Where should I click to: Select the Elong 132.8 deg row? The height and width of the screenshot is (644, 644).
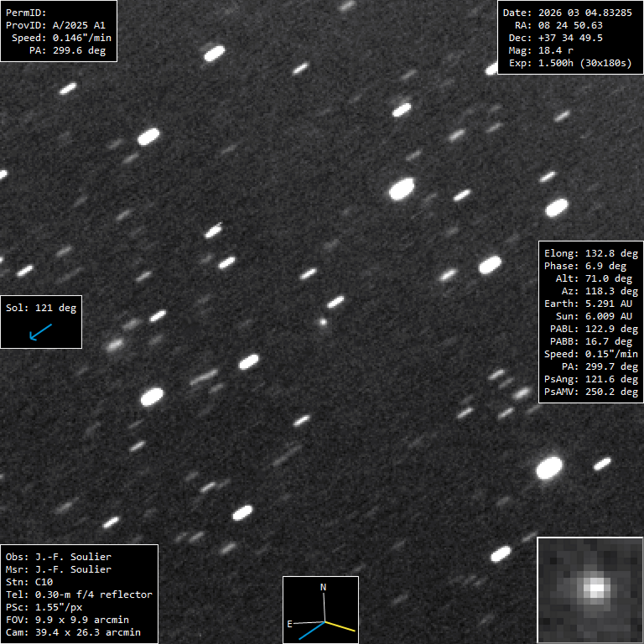(x=590, y=253)
